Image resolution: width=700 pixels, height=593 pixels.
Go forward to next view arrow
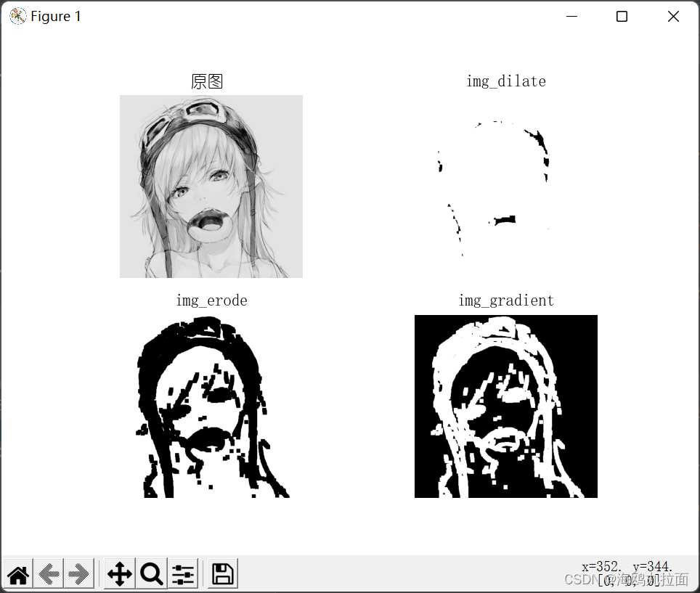[78, 574]
